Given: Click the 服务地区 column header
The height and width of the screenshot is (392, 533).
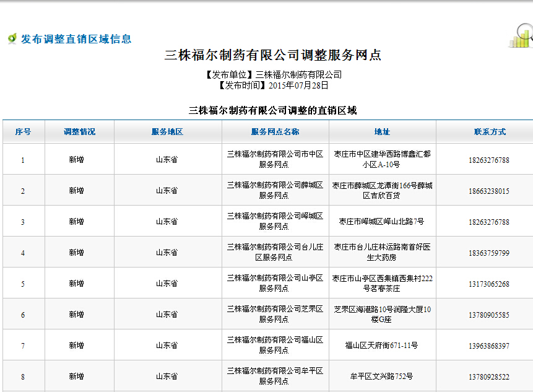Looking at the screenshot, I should coord(167,131).
